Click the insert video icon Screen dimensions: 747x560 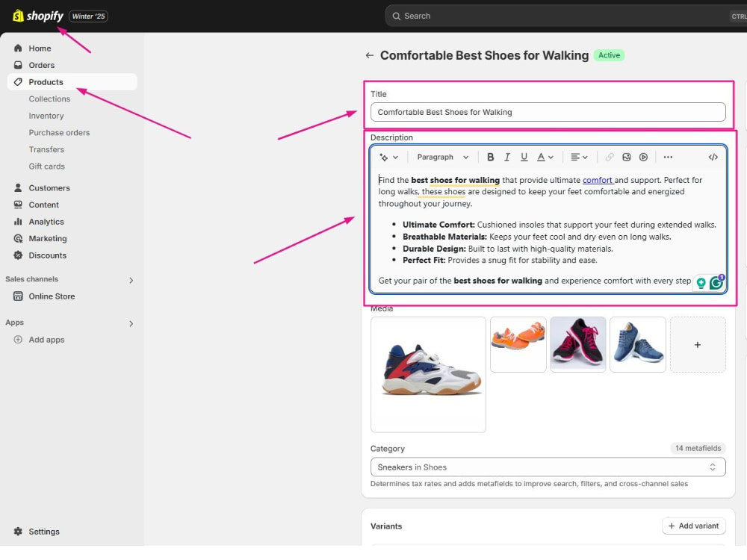coord(644,157)
